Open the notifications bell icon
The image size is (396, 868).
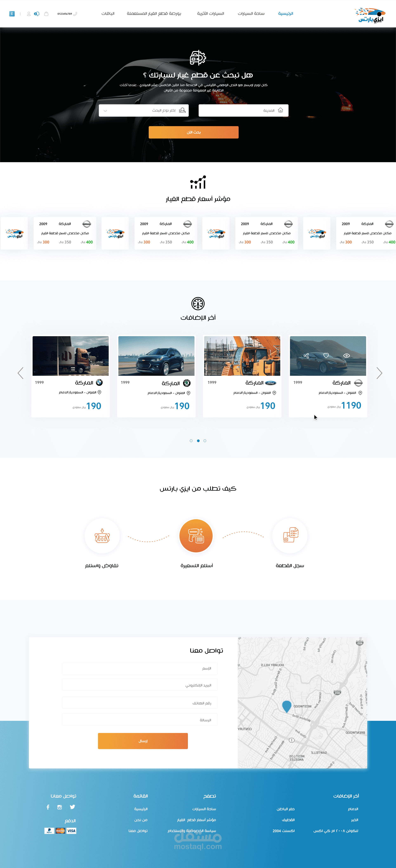pos(37,14)
